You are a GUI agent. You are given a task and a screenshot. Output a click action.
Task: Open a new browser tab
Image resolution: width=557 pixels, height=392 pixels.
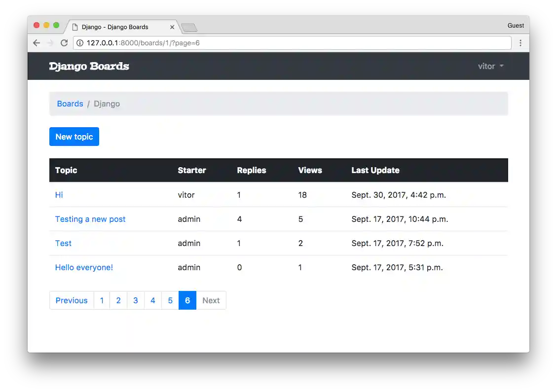pos(189,27)
